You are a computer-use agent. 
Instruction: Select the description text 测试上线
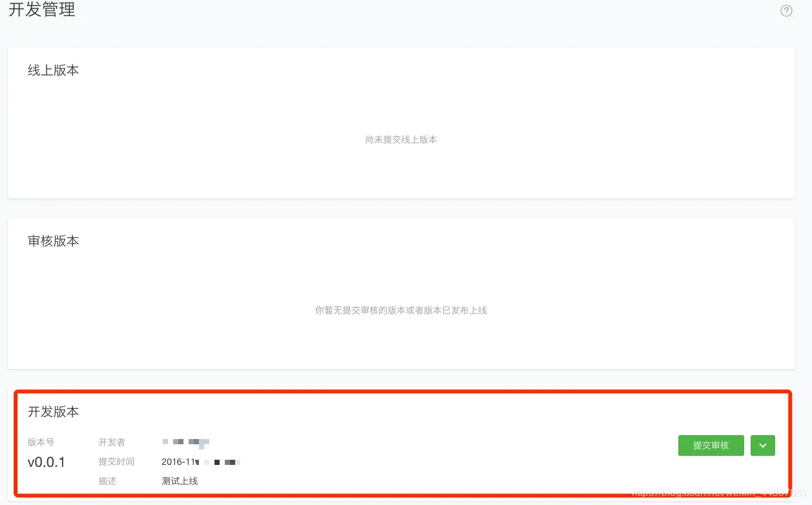(x=180, y=481)
